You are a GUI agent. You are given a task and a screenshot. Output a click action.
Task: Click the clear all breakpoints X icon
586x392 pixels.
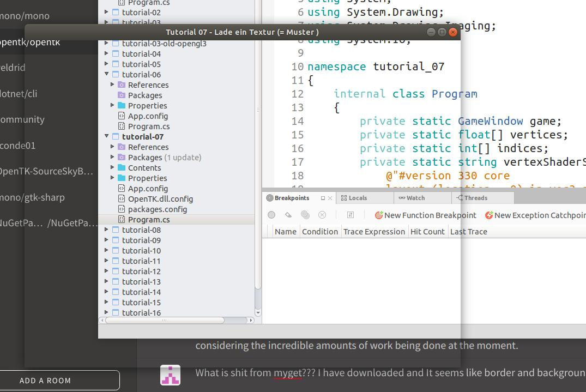tap(322, 215)
